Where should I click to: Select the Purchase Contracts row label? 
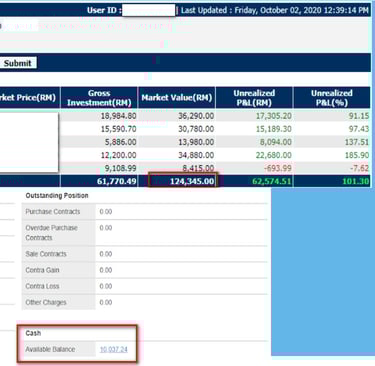(x=53, y=212)
